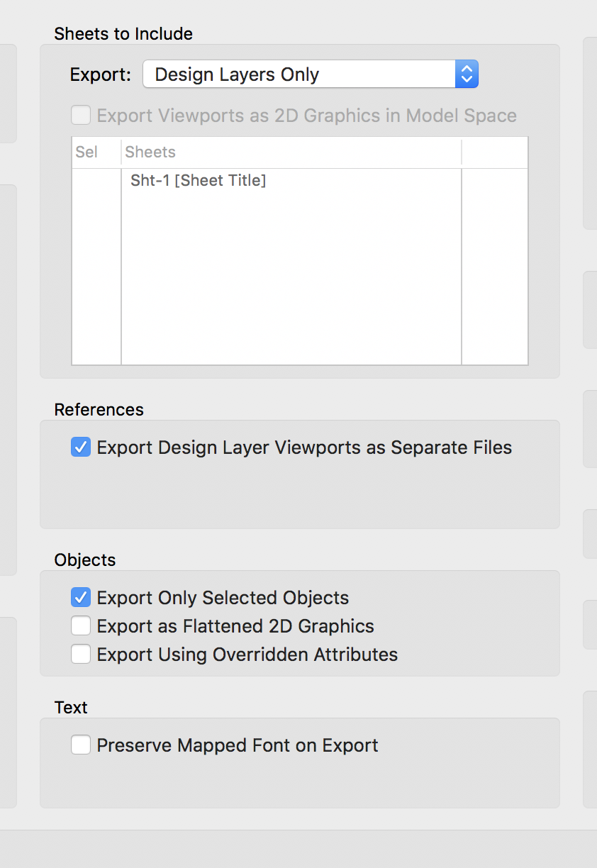Uncheck Export Only Selected Objects
This screenshot has width=597, height=868.
tap(81, 598)
